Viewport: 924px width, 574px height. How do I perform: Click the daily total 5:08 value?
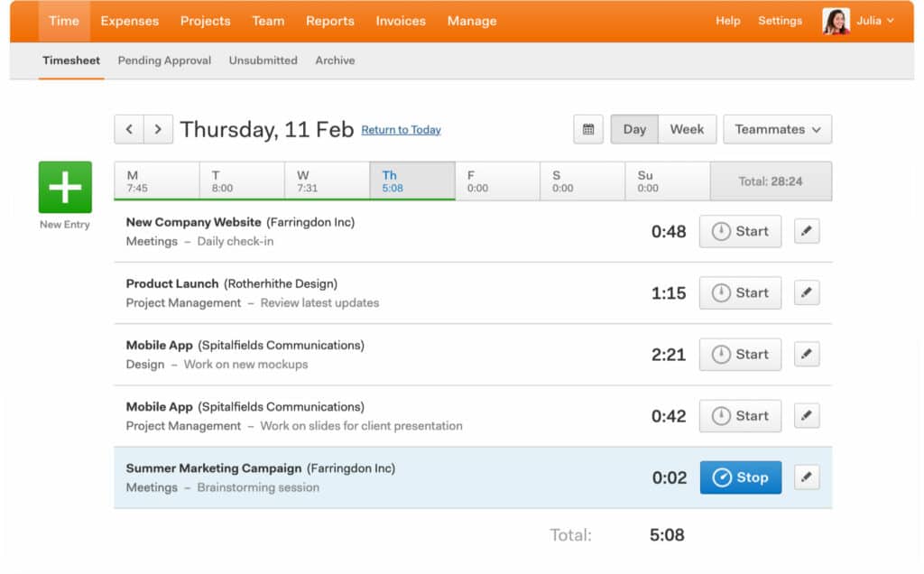(667, 534)
